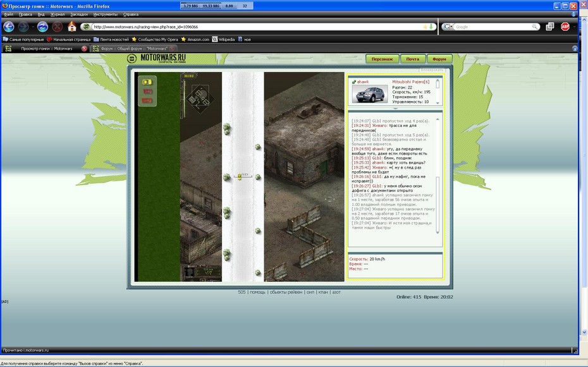Click the ahawk player name link
This screenshot has width=588, height=367.
[x=363, y=81]
